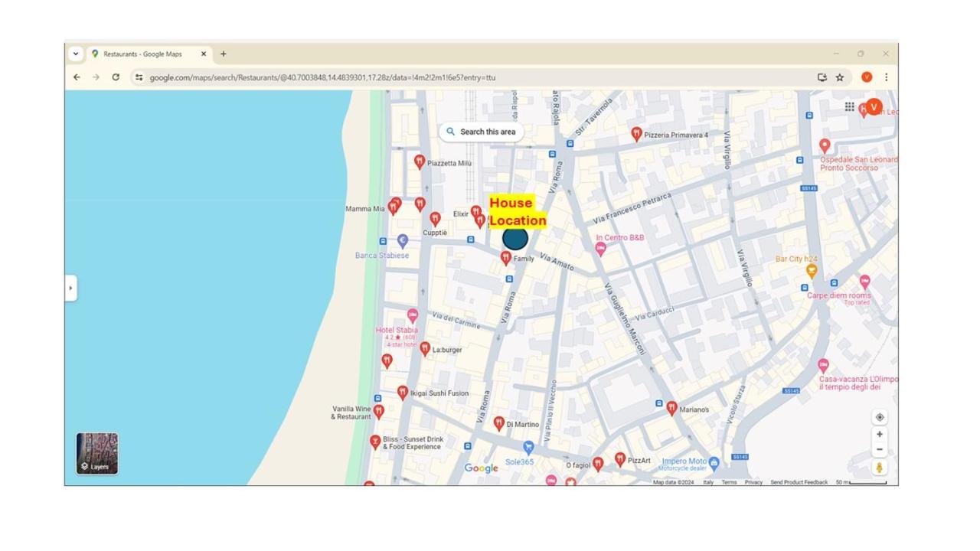Click the Elixir place label
980x551 pixels.
[461, 214]
